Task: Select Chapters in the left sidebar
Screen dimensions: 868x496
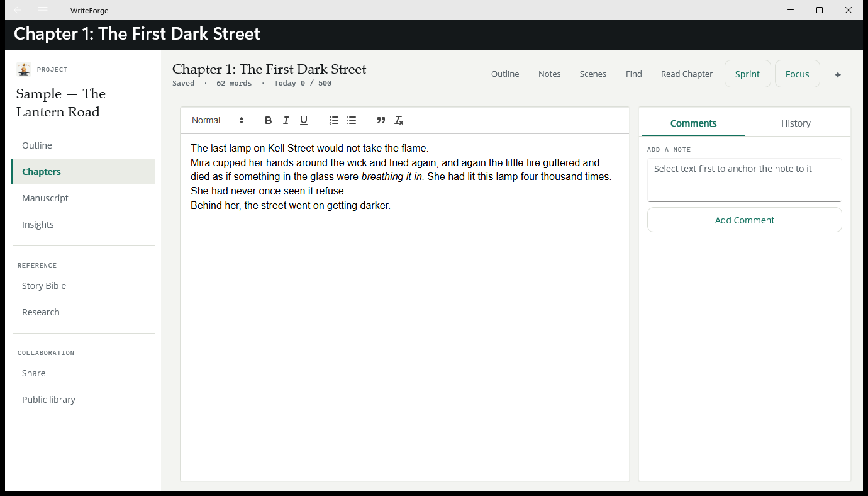Action: [83, 172]
